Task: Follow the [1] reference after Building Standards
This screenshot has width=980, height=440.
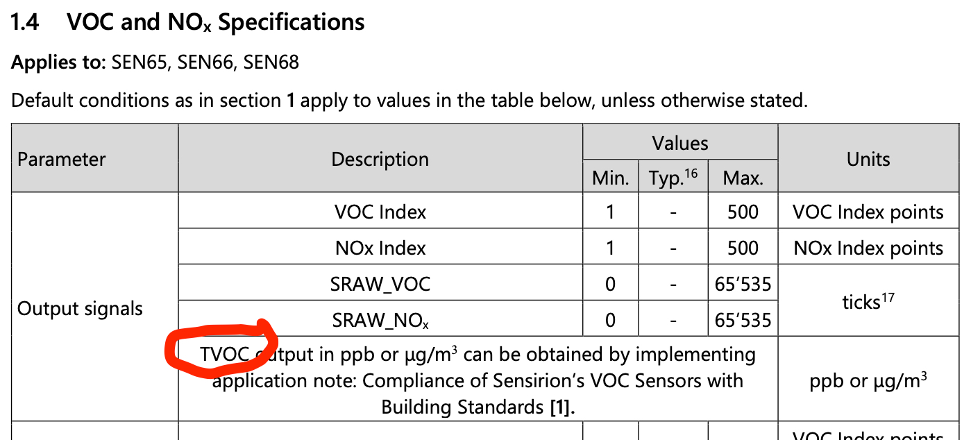Action: tap(561, 407)
